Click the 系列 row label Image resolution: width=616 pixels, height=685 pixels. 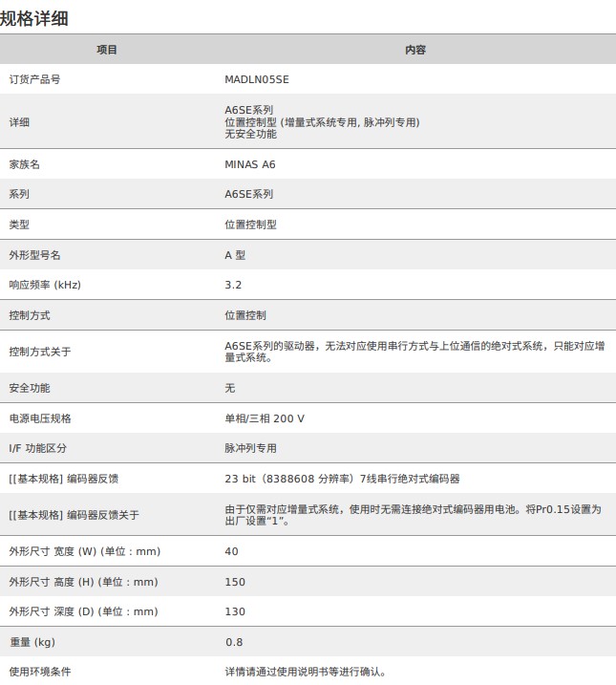(x=19, y=194)
